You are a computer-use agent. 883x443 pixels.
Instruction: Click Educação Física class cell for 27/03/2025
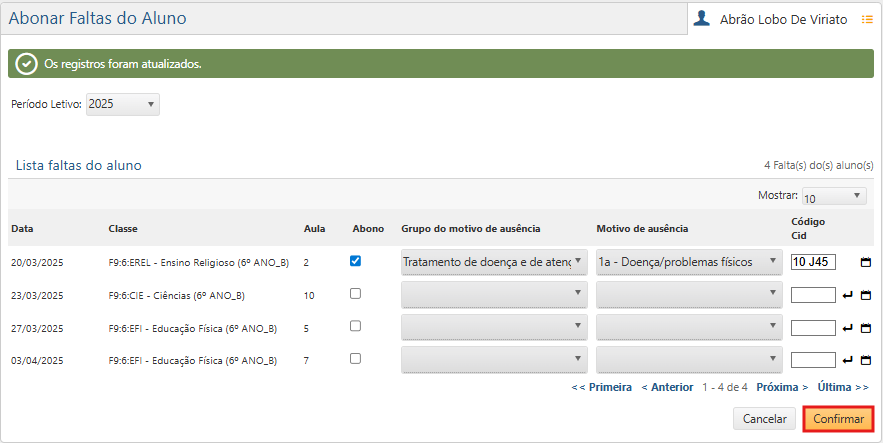pyautogui.click(x=193, y=329)
